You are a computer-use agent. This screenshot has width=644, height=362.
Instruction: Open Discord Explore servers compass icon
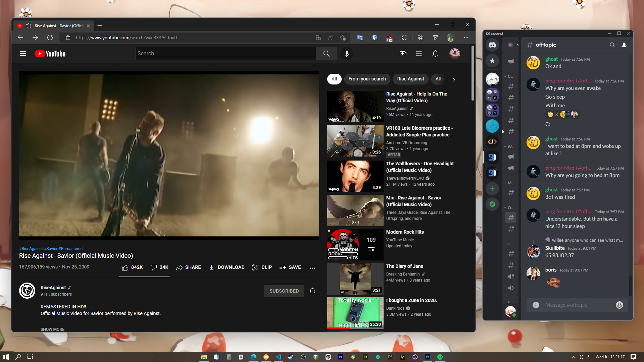pos(492,204)
